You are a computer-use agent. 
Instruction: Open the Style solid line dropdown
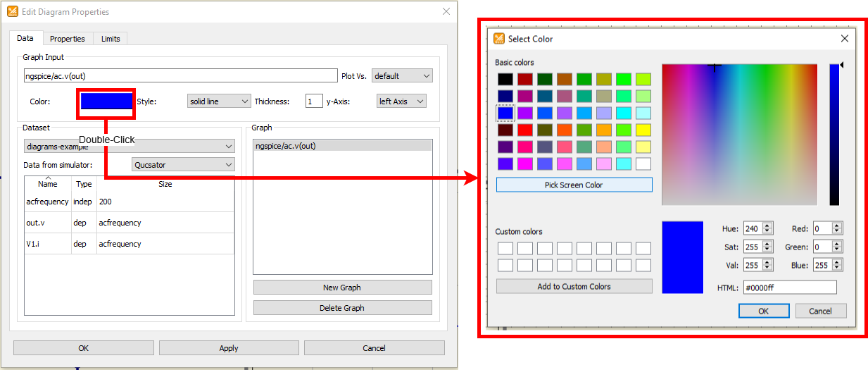[219, 101]
